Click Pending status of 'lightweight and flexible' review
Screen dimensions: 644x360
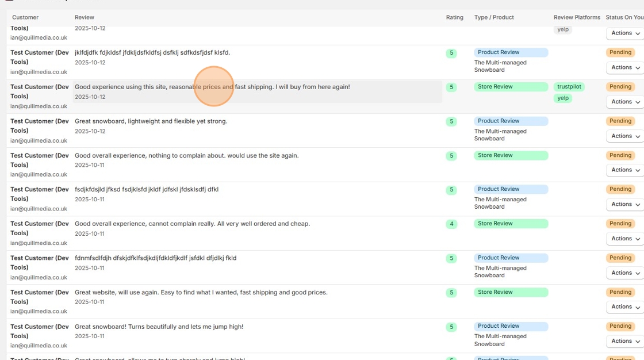(620, 121)
